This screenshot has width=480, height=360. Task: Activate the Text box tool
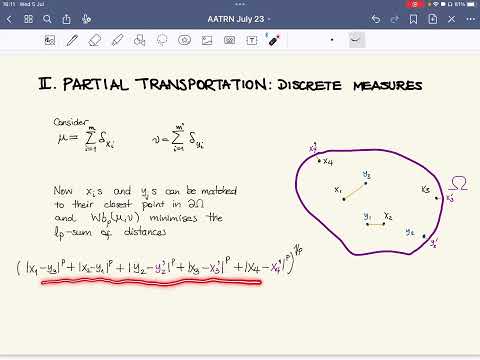coord(252,40)
